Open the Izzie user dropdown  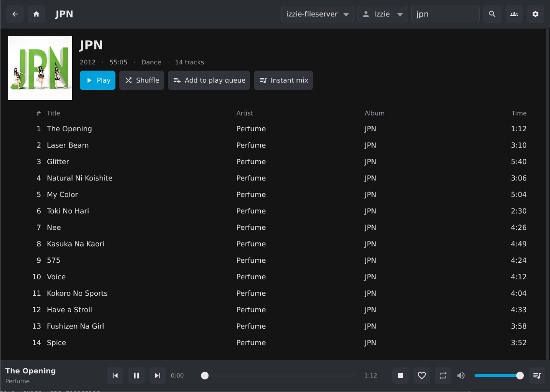[383, 14]
